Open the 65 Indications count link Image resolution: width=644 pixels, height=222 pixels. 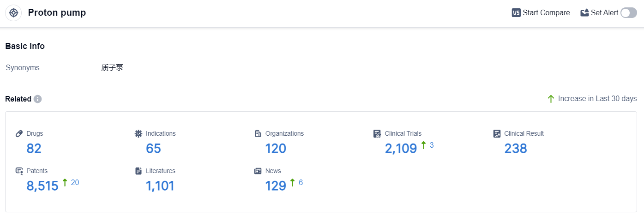(x=153, y=149)
